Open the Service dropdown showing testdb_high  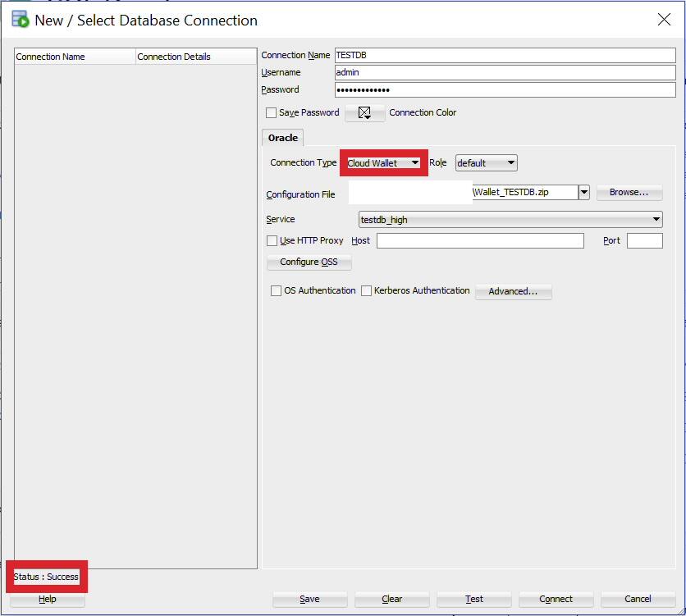click(510, 220)
